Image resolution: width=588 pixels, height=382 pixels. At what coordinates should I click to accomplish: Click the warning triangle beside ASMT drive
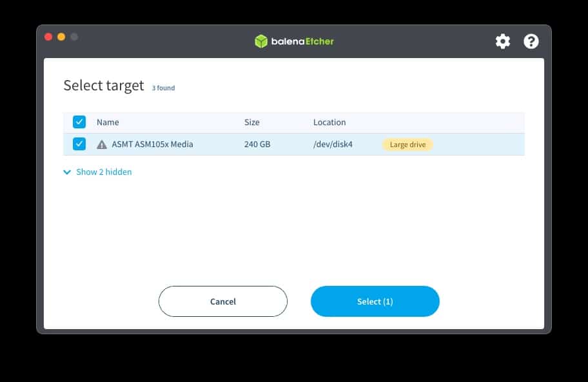point(102,145)
